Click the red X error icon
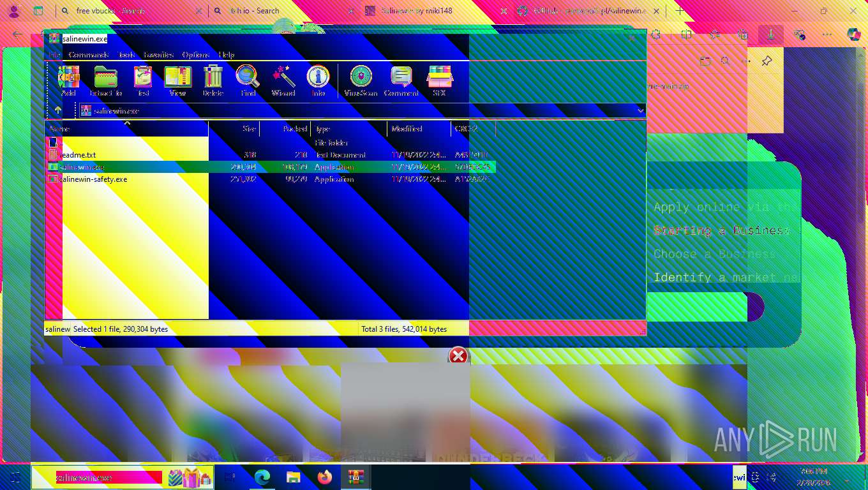868x490 pixels. 458,356
